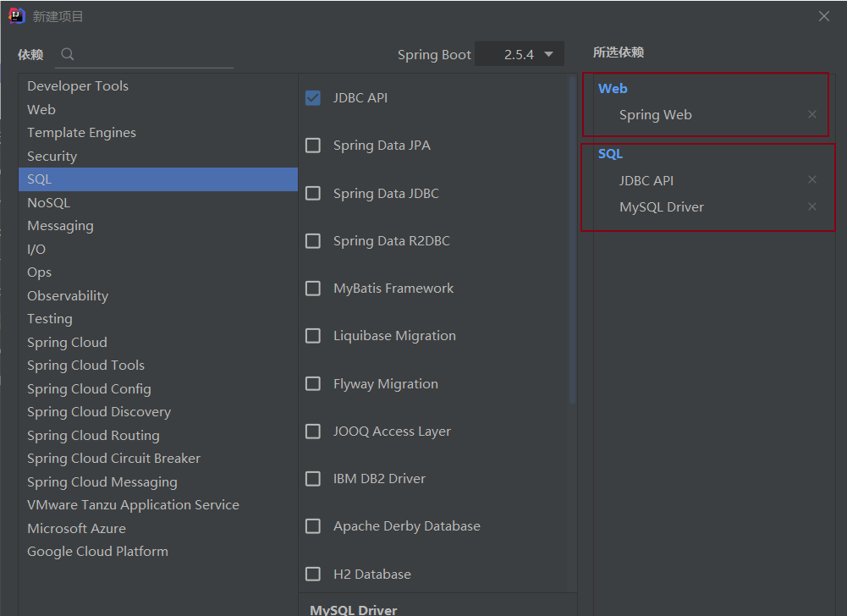
Task: Enable MyBatis Framework checkbox
Action: click(x=313, y=289)
